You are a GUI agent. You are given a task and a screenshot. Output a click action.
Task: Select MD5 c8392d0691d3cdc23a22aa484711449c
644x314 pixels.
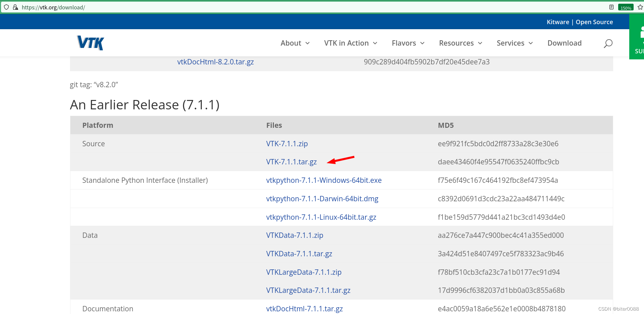(x=501, y=199)
